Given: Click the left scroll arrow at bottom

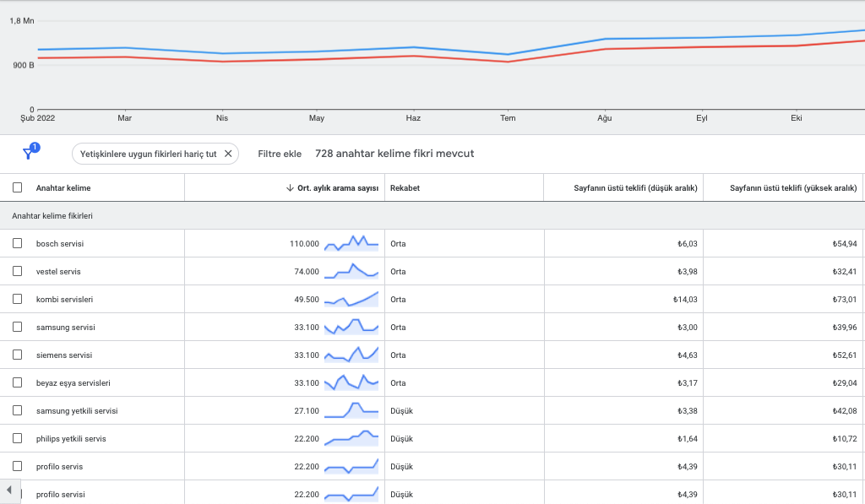Looking at the screenshot, I should tap(9, 490).
